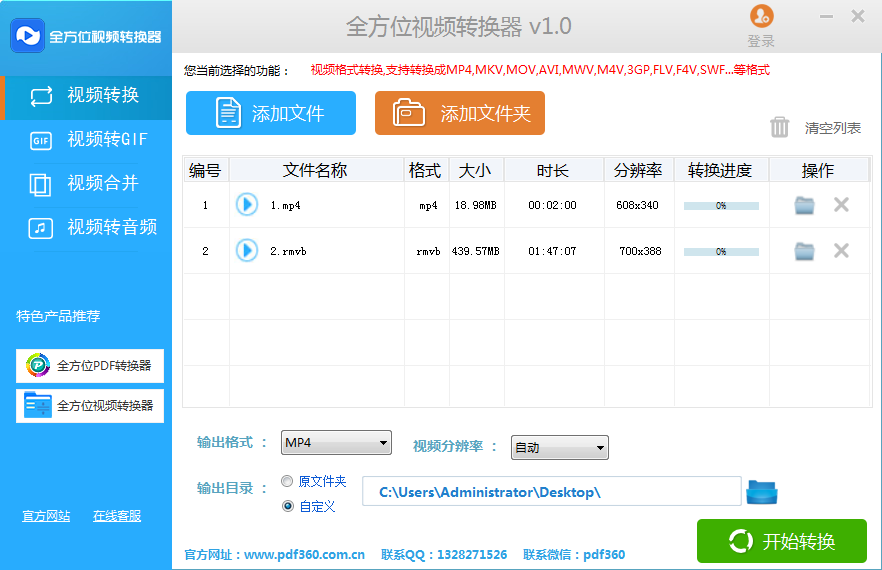Open 全方位PDF转换器 product recommendation

90,366
